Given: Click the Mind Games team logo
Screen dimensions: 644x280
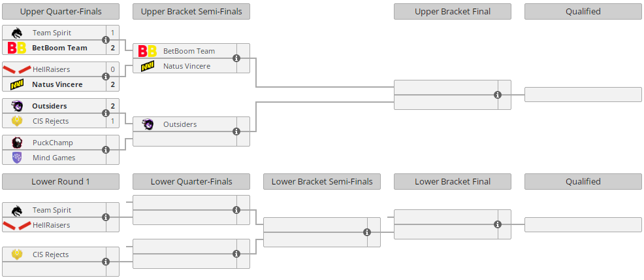Looking at the screenshot, I should coord(17,158).
